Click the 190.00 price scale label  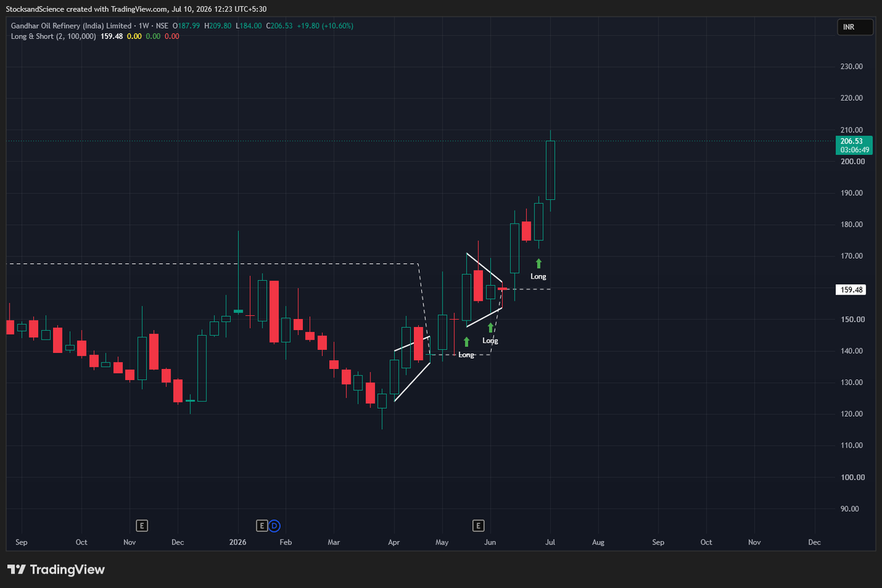[x=851, y=193]
